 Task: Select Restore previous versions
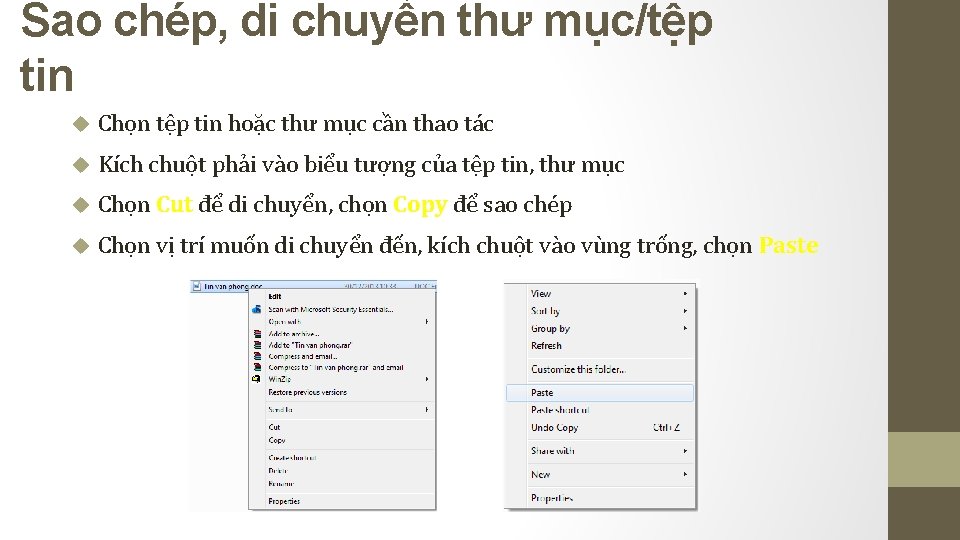tap(307, 392)
